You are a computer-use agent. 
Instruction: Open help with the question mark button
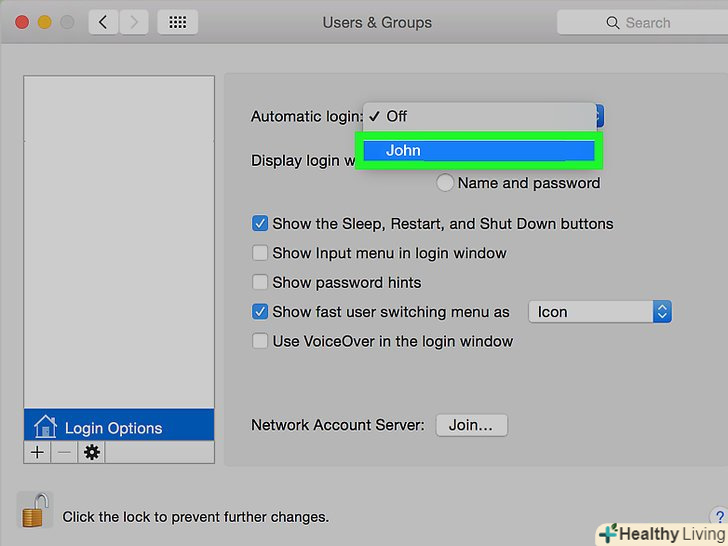click(x=720, y=516)
